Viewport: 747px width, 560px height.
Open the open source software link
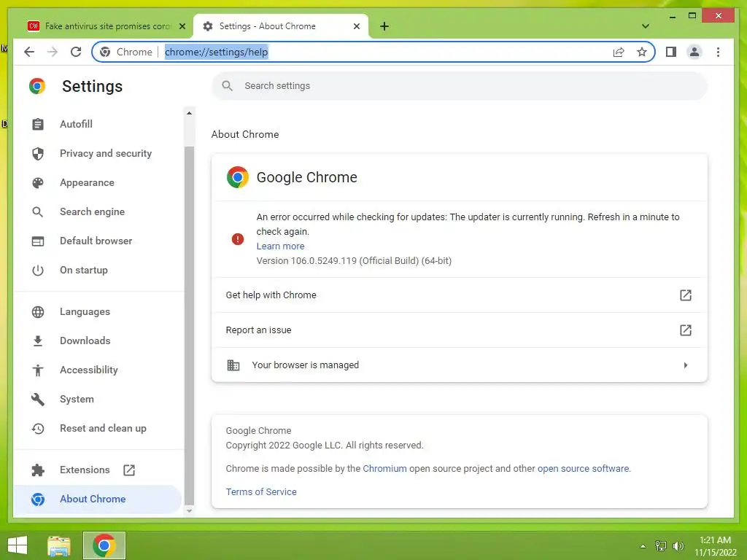pos(583,469)
